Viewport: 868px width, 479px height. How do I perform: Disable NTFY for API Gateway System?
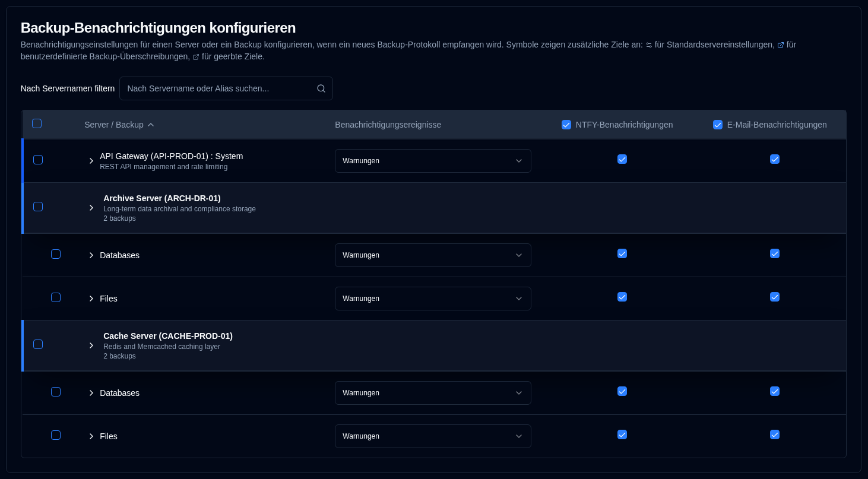tap(622, 159)
